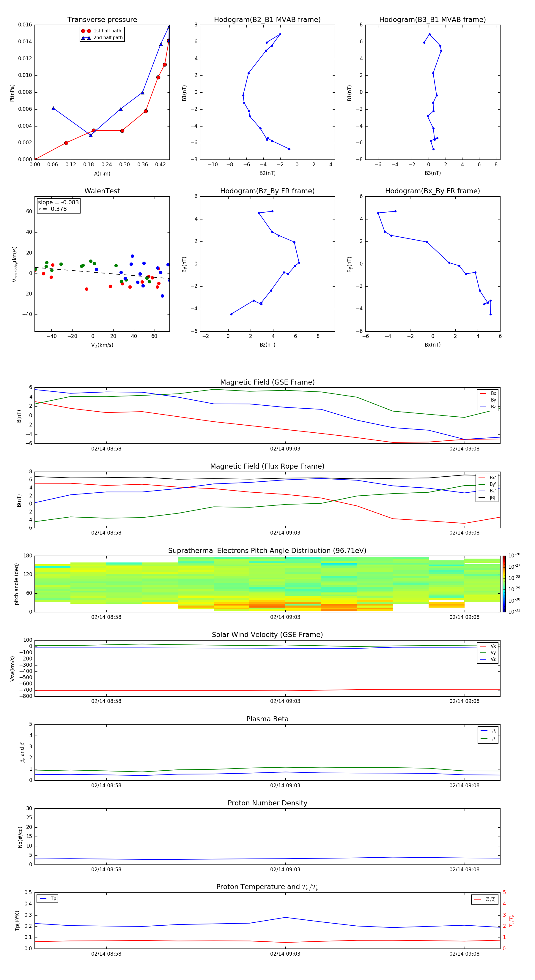The image size is (535, 980).
Task: Click the 10^-31 colorbar tick label
Action: coord(514,611)
